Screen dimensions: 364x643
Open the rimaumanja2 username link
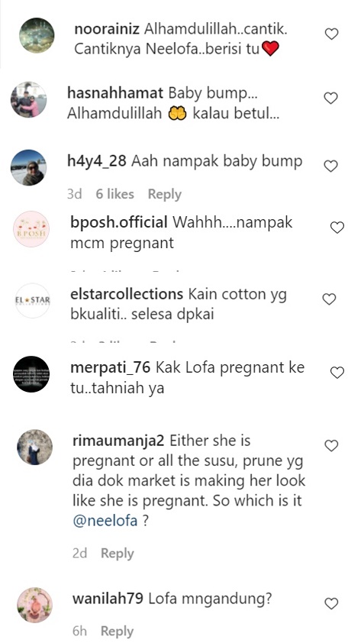118,441
